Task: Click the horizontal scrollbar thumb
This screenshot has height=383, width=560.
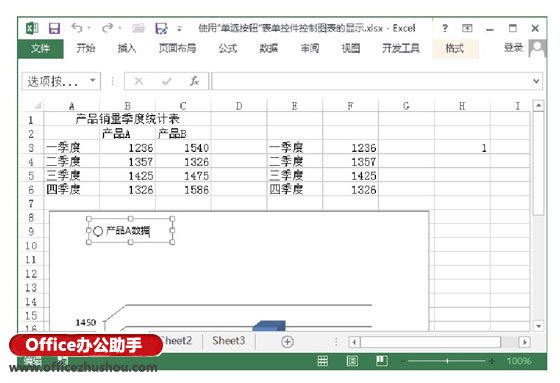Action: pyautogui.click(x=431, y=342)
